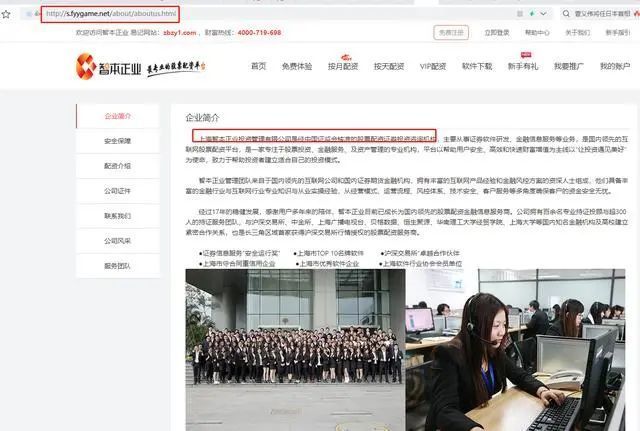The height and width of the screenshot is (431, 640).
Task: Click the bookmark star icon
Action: click(6, 14)
